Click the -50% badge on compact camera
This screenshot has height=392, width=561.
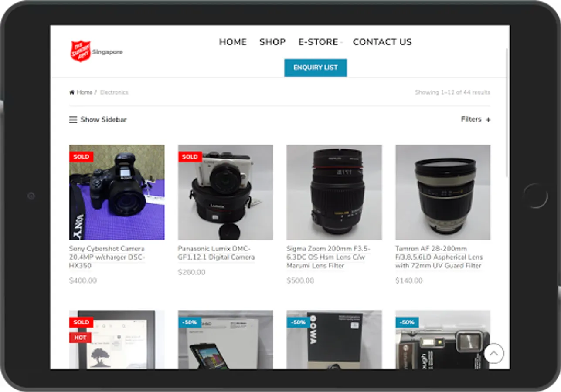click(x=407, y=322)
